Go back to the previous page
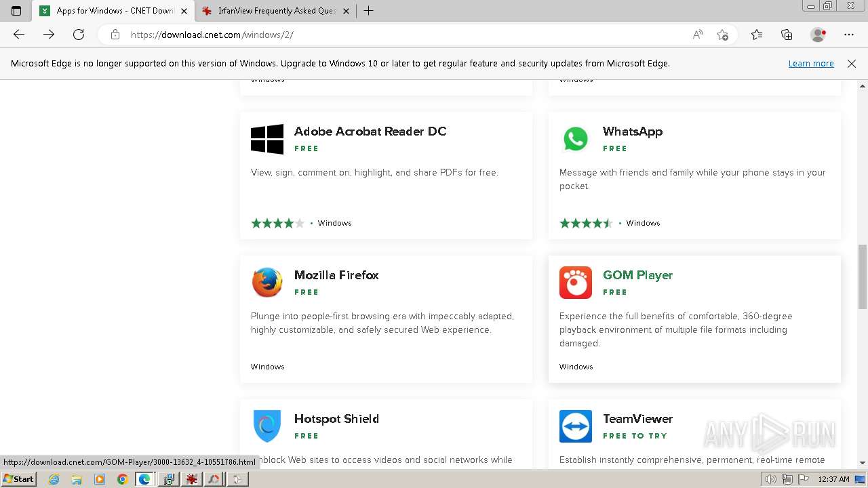This screenshot has height=488, width=868. [x=19, y=35]
